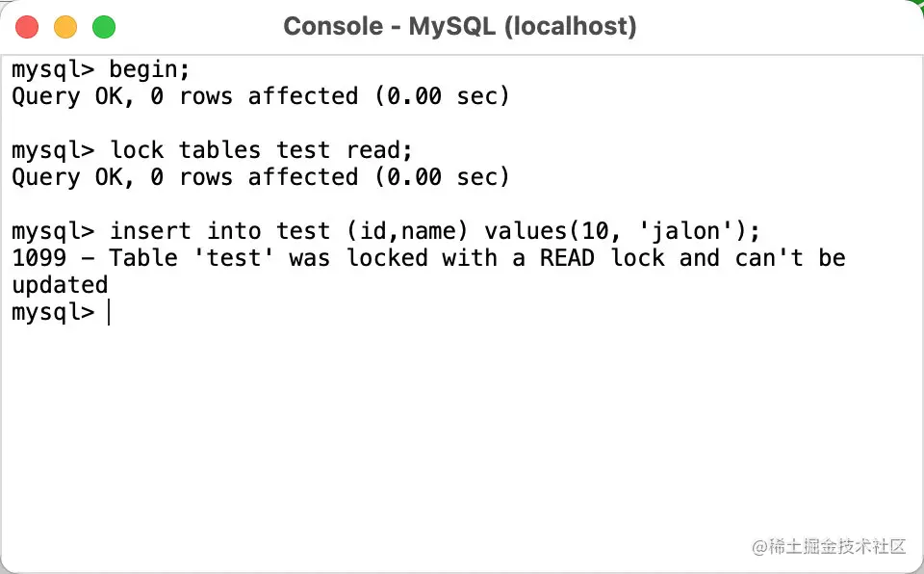Click the "Console - MySQL (localhost)" title
The height and width of the screenshot is (574, 924).
[x=460, y=27]
